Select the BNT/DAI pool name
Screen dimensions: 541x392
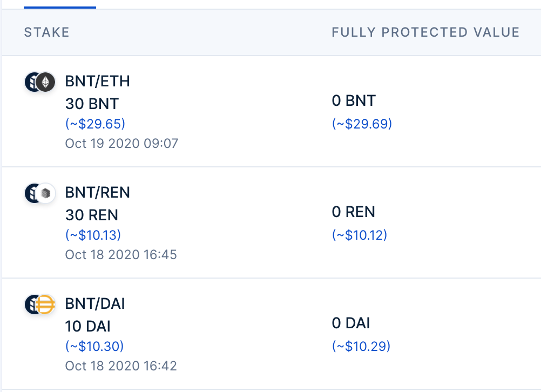pos(95,304)
